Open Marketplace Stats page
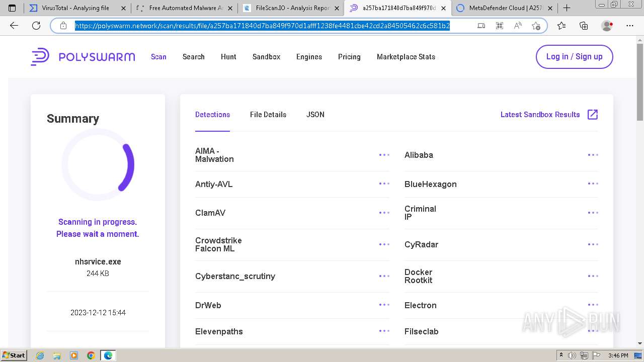Screen dimensions: 644x362 pyautogui.click(x=406, y=57)
